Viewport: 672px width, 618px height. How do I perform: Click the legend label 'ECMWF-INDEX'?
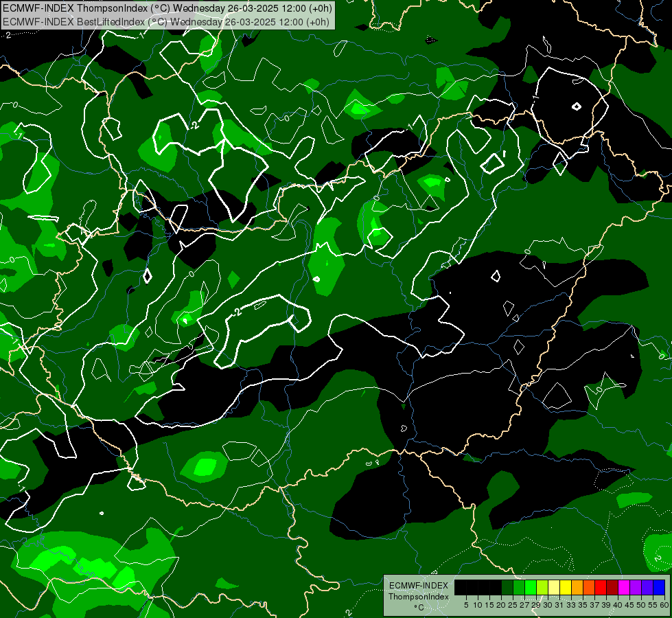tap(419, 586)
